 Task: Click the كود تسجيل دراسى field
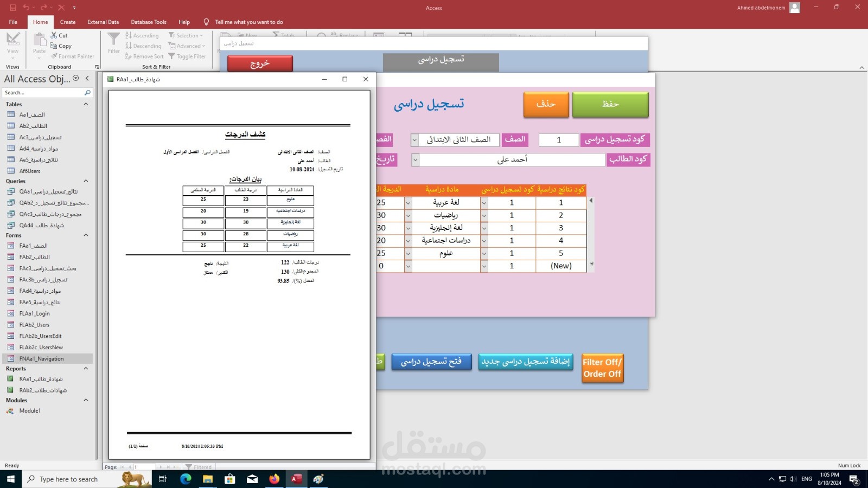[559, 140]
